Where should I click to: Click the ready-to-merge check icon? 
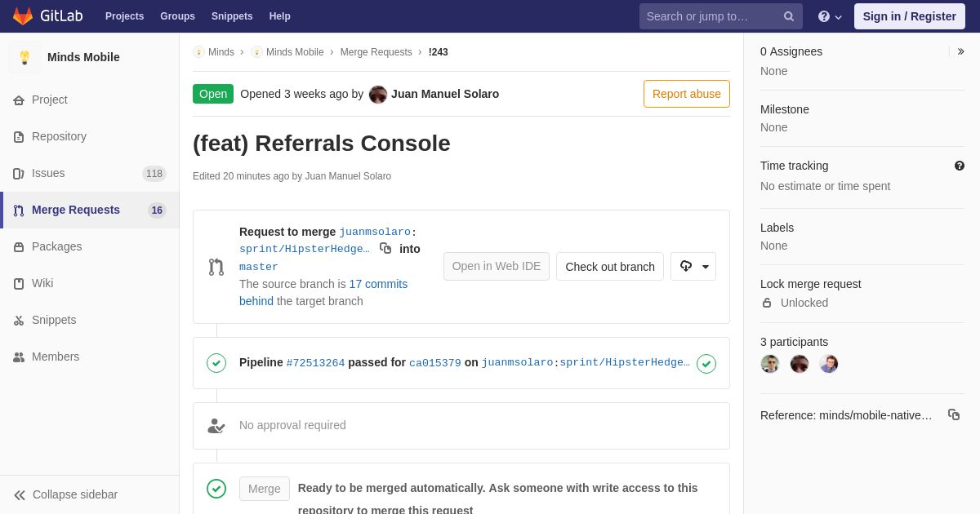216,489
